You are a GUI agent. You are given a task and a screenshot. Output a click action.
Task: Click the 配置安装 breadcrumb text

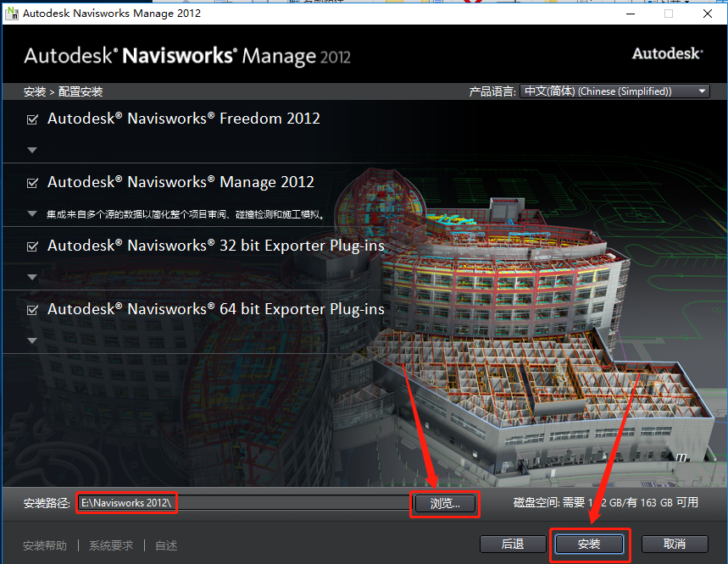click(81, 91)
